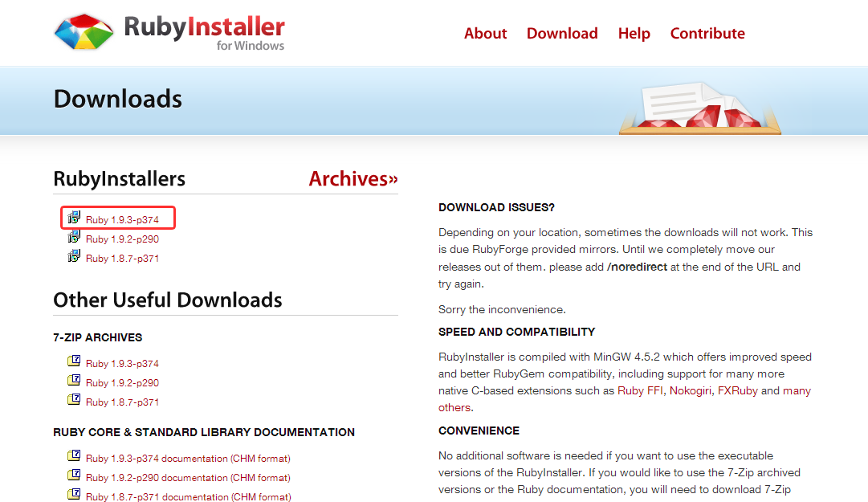Image resolution: width=868 pixels, height=502 pixels.
Task: Click 7-Zip archive icon for Ruby 1.9.3-p374
Action: 75,362
